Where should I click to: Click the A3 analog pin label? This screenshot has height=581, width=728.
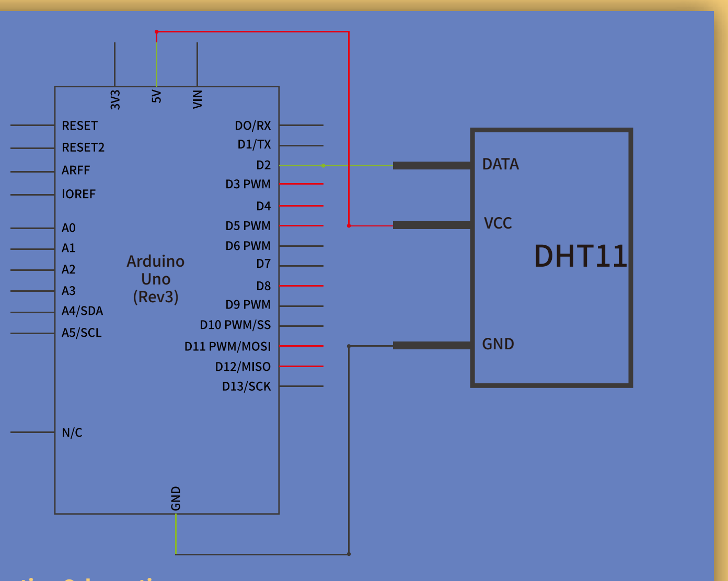tap(68, 291)
